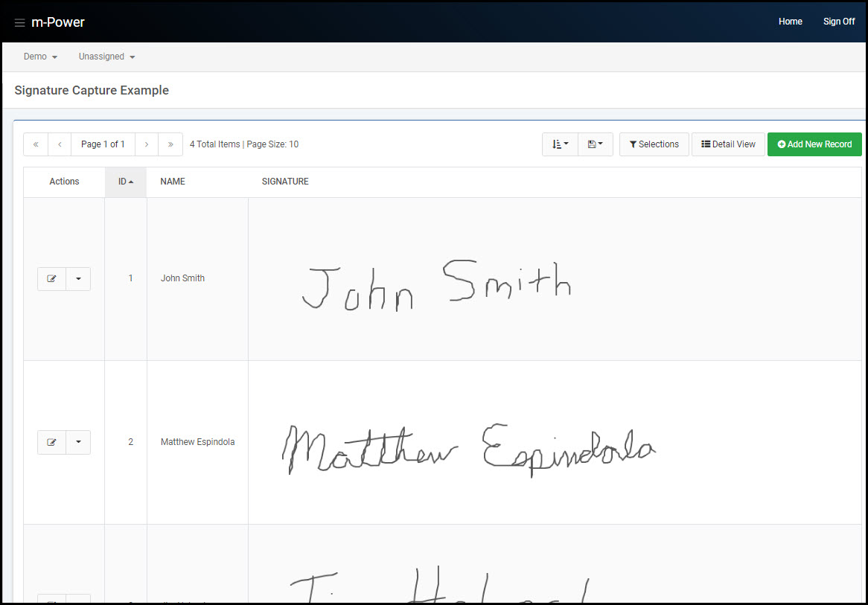Image resolution: width=868 pixels, height=605 pixels.
Task: Open action dropdown for Matthew Espindola row
Action: pos(78,442)
